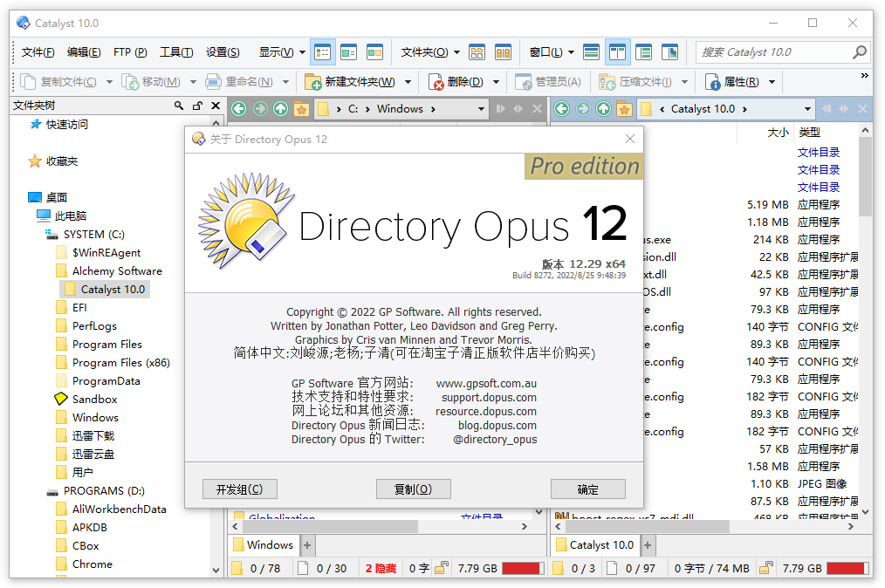Click the search magnifier icon
Image resolution: width=885 pixels, height=588 pixels.
pyautogui.click(x=859, y=52)
